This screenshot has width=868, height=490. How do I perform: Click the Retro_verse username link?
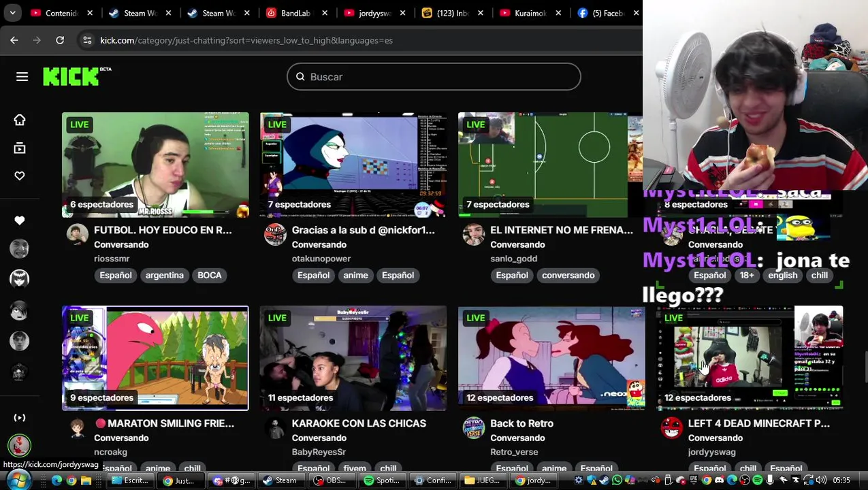pos(514,452)
